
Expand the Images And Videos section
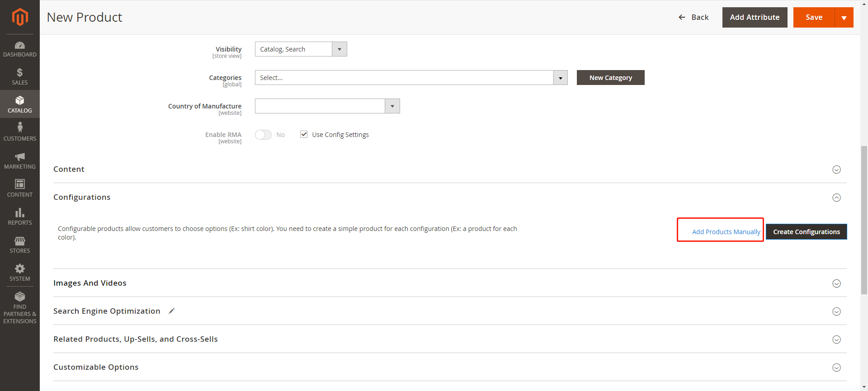(x=836, y=283)
